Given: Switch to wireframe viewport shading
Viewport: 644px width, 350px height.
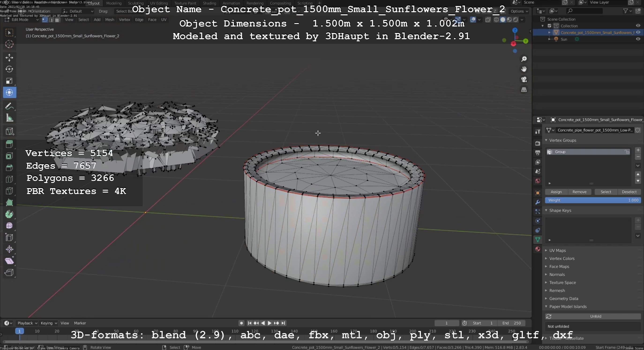Looking at the screenshot, I should click(497, 20).
